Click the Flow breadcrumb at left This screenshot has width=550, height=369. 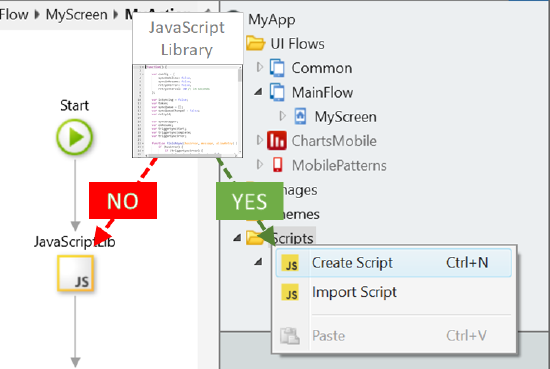(x=14, y=15)
